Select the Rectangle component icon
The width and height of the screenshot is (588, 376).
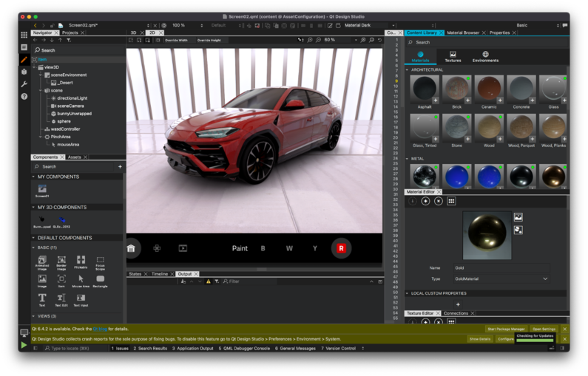coord(100,279)
